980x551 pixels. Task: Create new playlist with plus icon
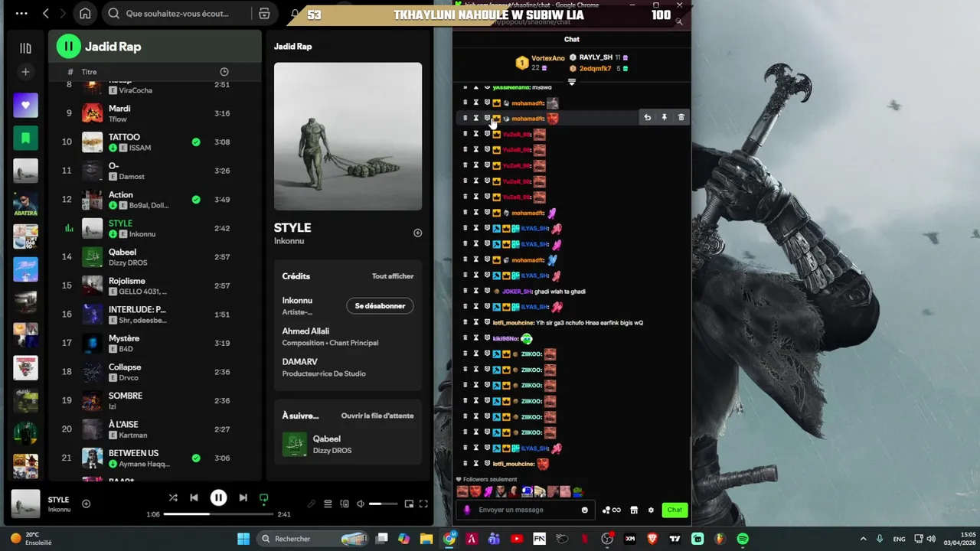click(25, 72)
